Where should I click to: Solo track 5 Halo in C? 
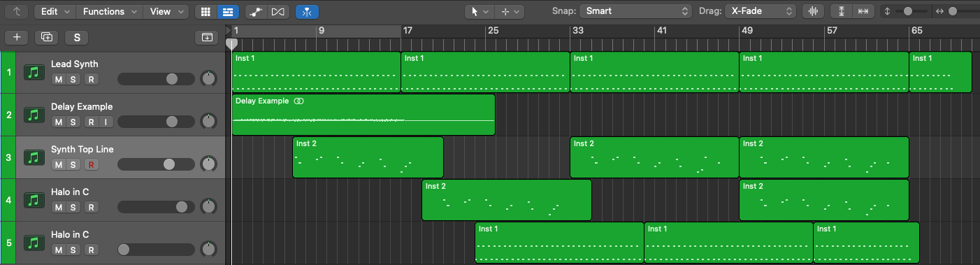click(x=74, y=250)
